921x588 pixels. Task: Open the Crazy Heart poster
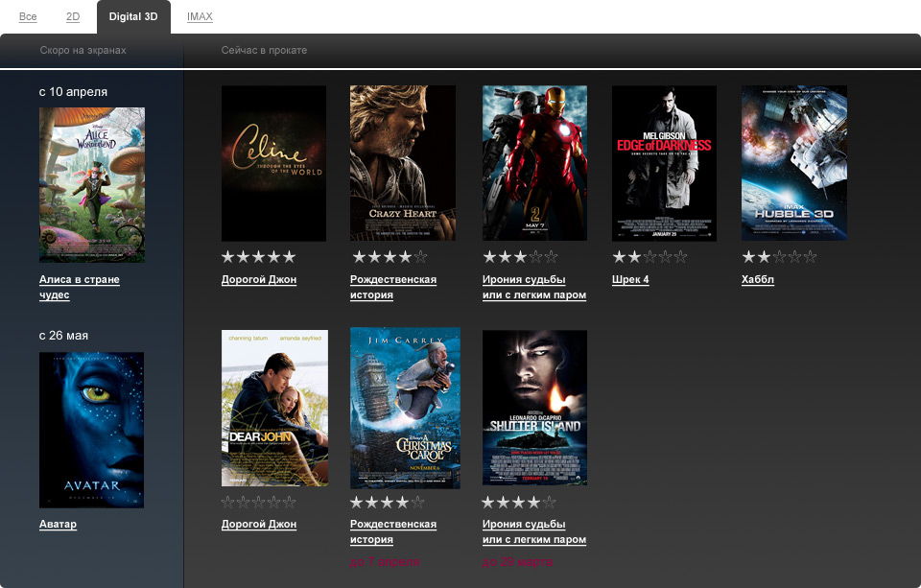coord(403,163)
